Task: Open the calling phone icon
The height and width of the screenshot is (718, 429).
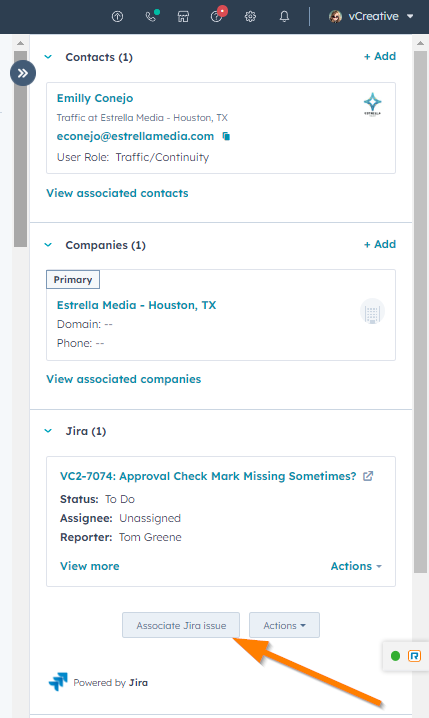Action: (x=151, y=16)
